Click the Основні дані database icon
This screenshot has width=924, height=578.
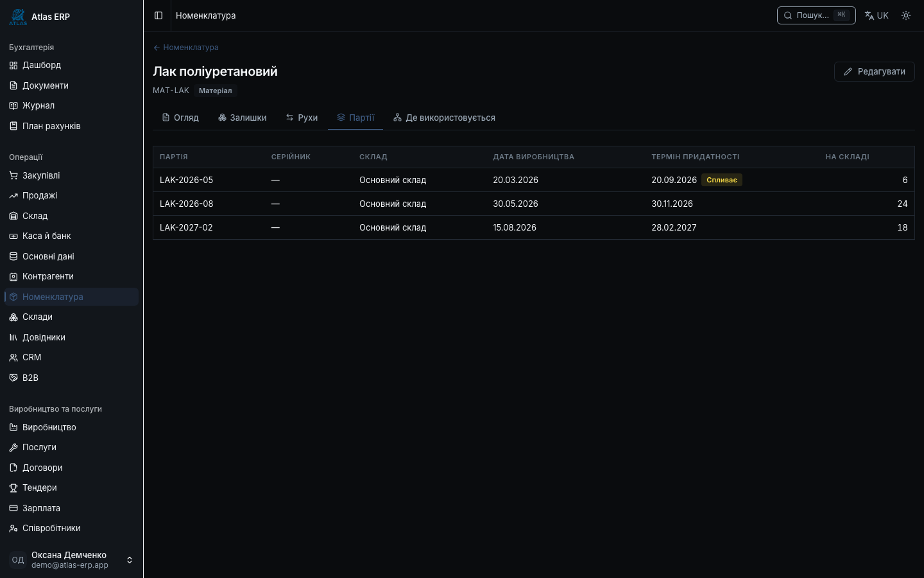click(13, 256)
